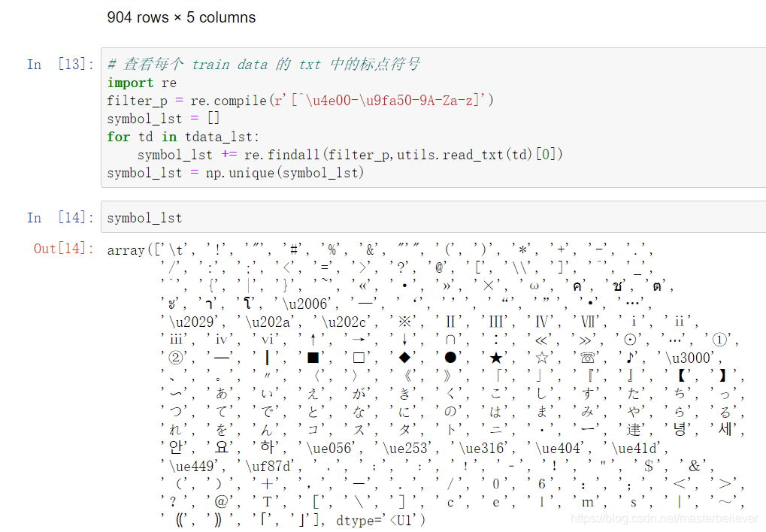This screenshot has height=532, width=766.
Task: Click the black diamond ◆ symbol
Action: (404, 358)
